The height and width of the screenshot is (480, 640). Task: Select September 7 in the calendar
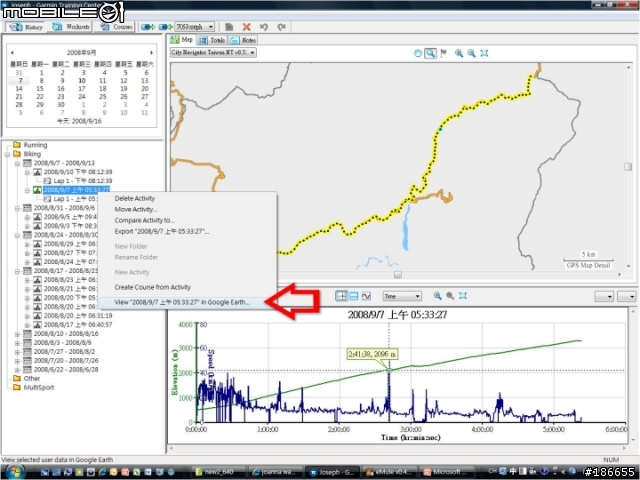click(20, 80)
